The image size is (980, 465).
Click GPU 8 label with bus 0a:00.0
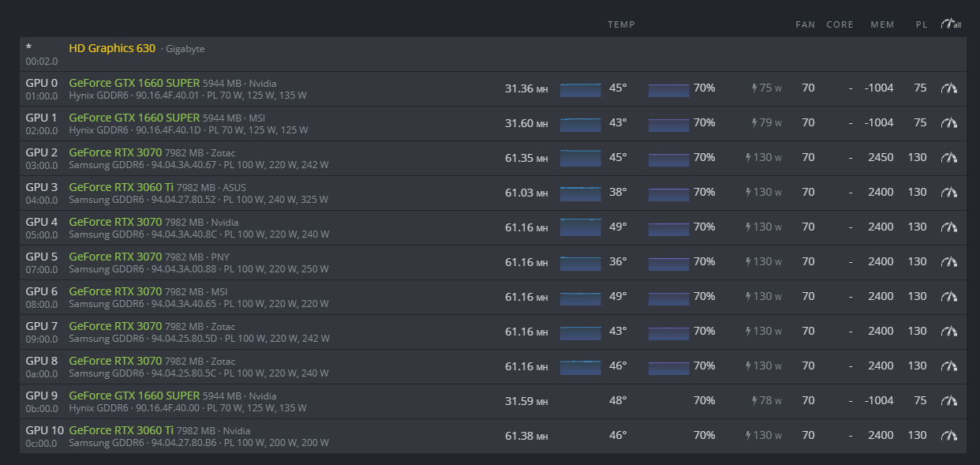point(42,367)
